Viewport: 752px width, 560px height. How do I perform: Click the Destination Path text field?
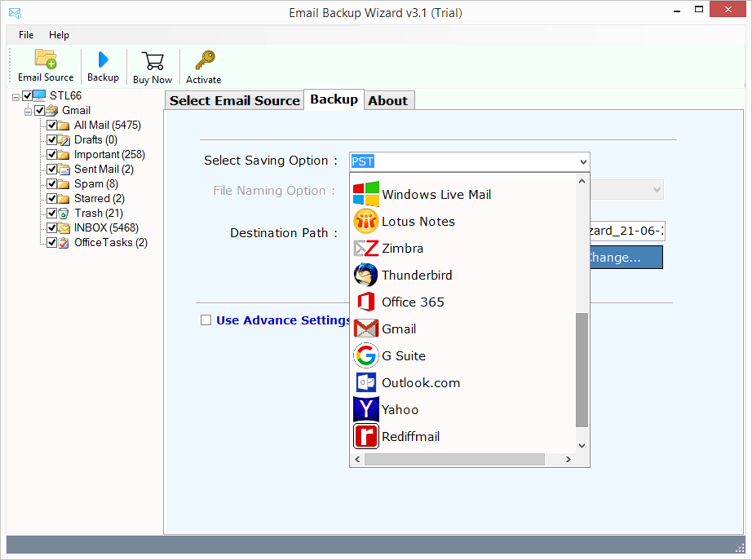tap(627, 231)
